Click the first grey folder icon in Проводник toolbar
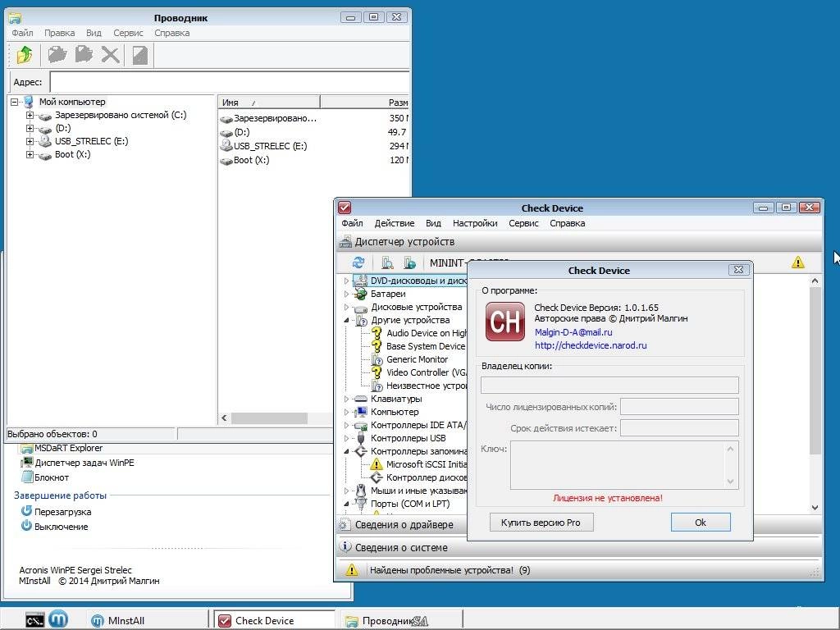 point(57,54)
